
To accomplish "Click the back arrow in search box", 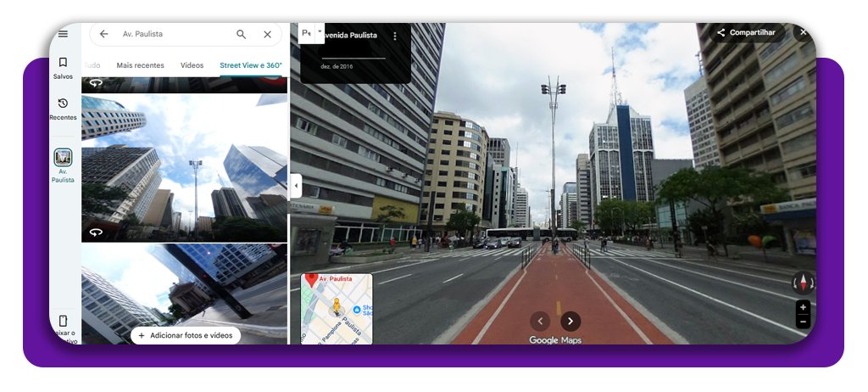I will coord(103,34).
